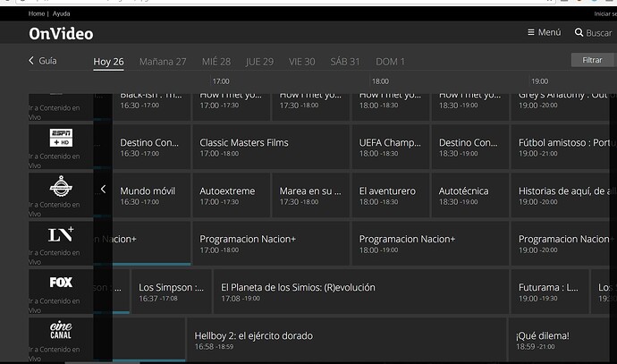Open the circular channel logo above LN+
The height and width of the screenshot is (364, 617).
(61, 186)
